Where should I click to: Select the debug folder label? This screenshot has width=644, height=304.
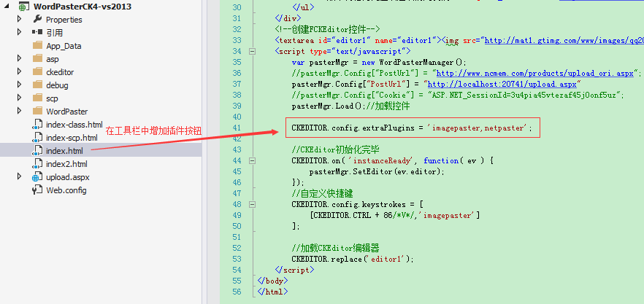point(57,85)
